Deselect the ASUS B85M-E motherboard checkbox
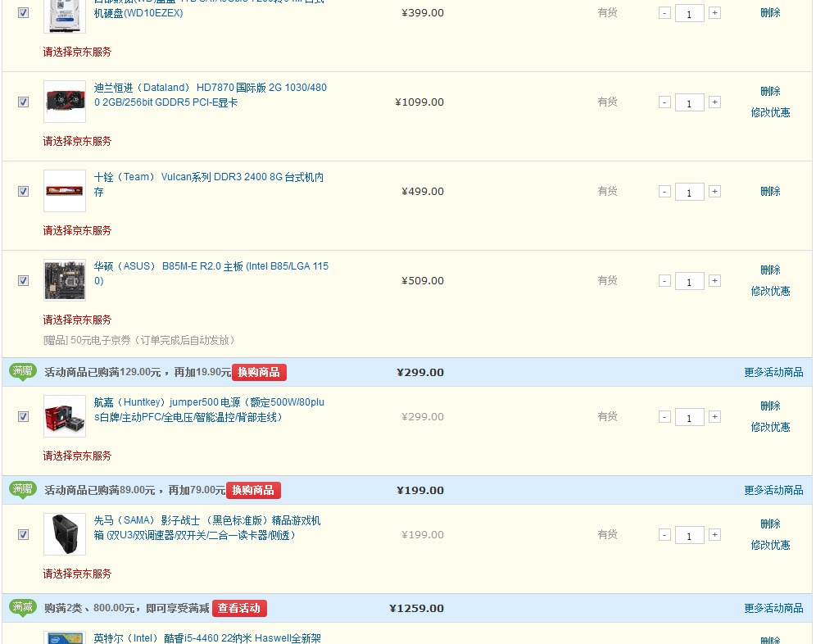The height and width of the screenshot is (644, 816). click(24, 280)
